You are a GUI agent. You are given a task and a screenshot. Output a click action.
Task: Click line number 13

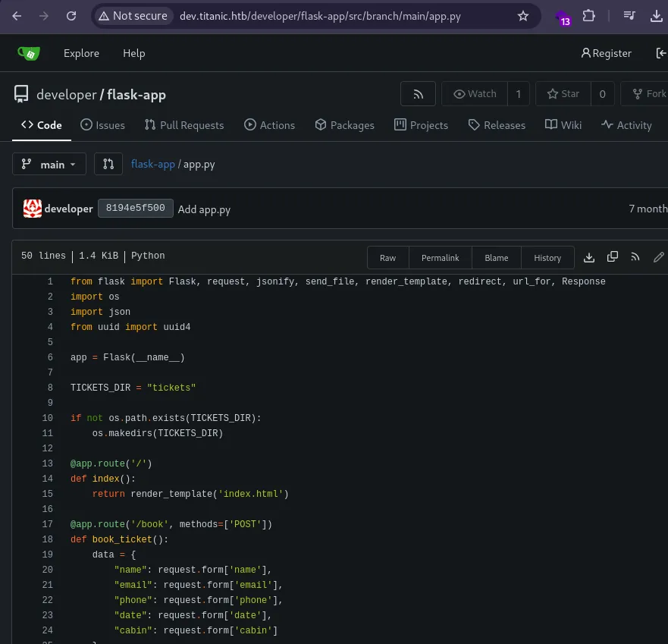[x=47, y=463]
